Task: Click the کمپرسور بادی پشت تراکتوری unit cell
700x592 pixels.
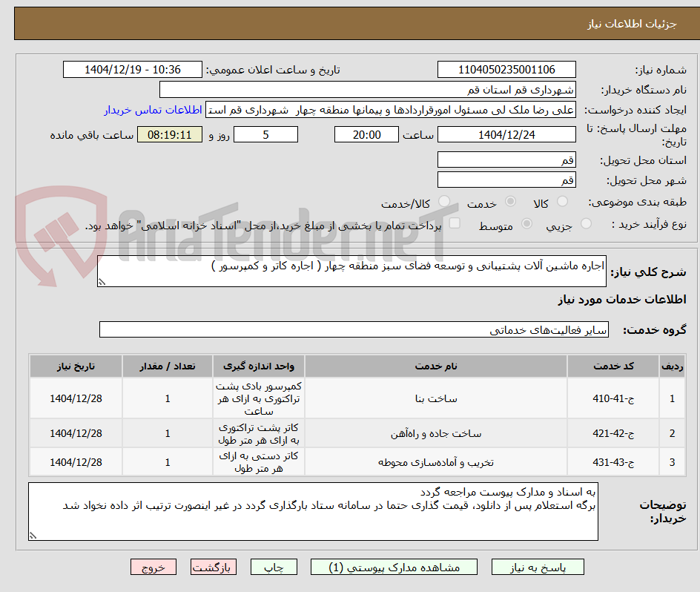Action: 259,398
